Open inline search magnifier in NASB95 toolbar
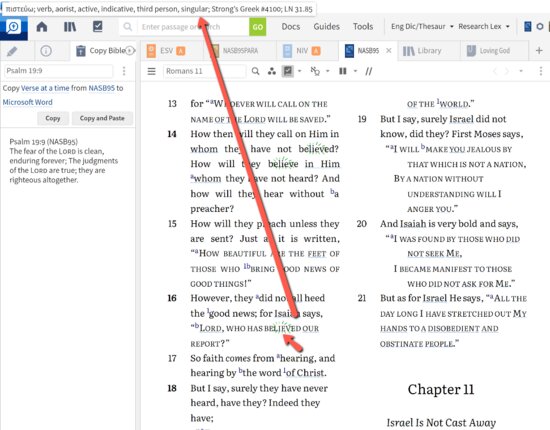Viewport: 550px width, 430px height. (255, 71)
